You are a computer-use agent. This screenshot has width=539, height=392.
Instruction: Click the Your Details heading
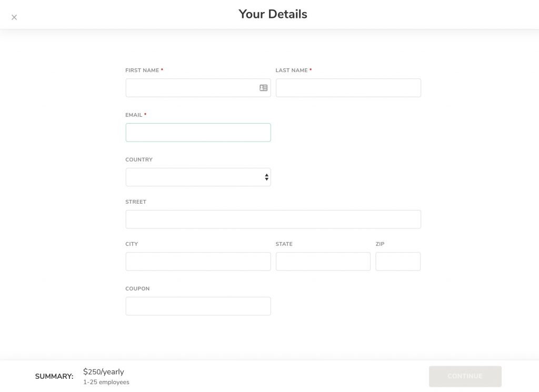[x=273, y=14]
